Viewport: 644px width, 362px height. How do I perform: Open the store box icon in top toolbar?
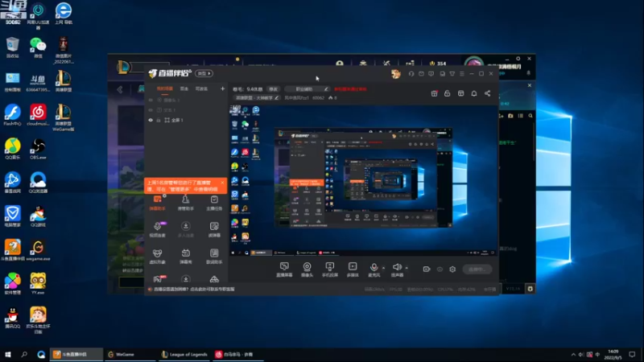pos(460,93)
